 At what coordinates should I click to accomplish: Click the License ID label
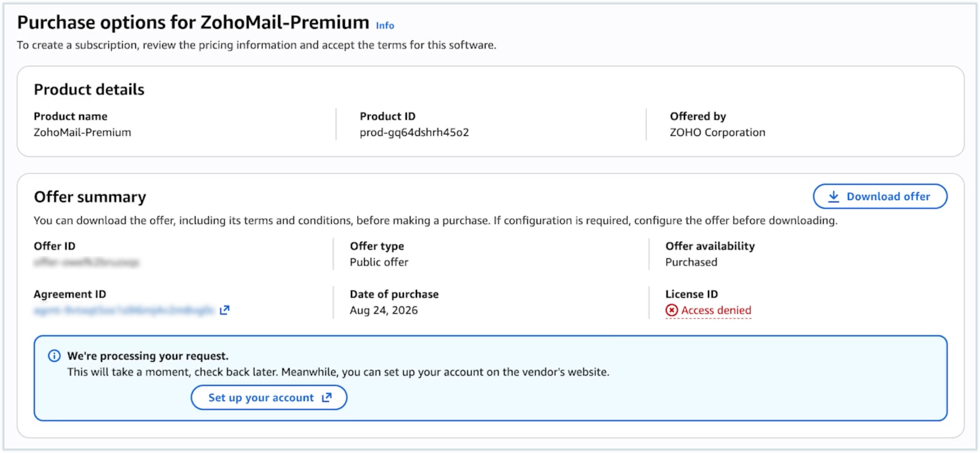(691, 294)
